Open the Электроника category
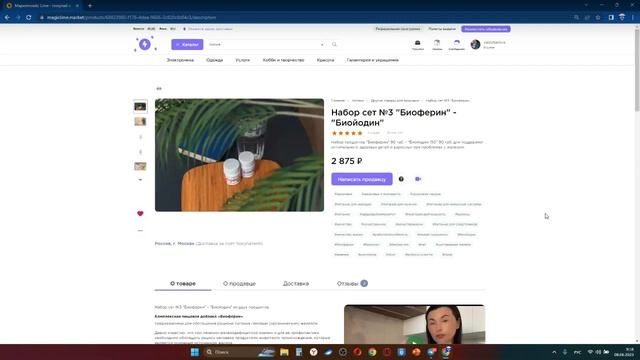 [180, 60]
